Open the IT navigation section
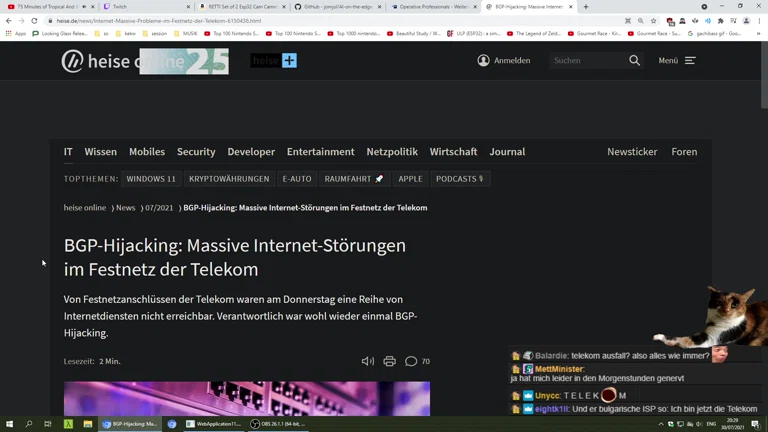The width and height of the screenshot is (768, 432). click(68, 152)
